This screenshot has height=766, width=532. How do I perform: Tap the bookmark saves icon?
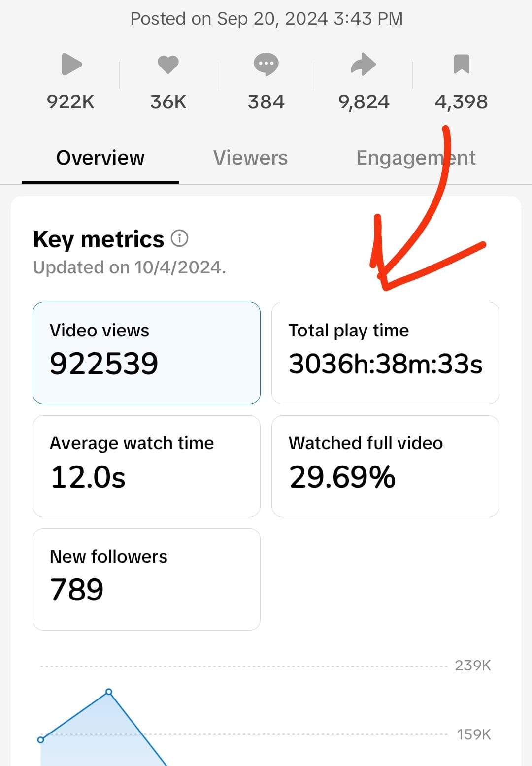click(x=462, y=65)
